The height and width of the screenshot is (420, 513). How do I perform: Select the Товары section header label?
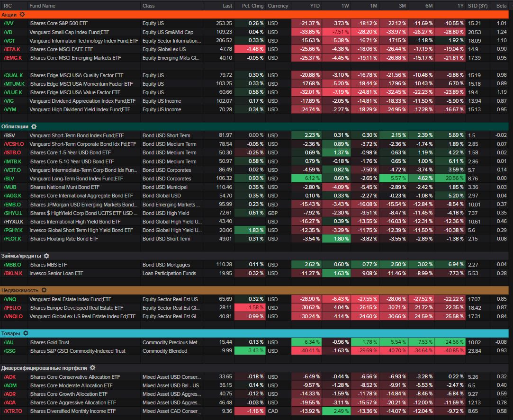click(10, 333)
